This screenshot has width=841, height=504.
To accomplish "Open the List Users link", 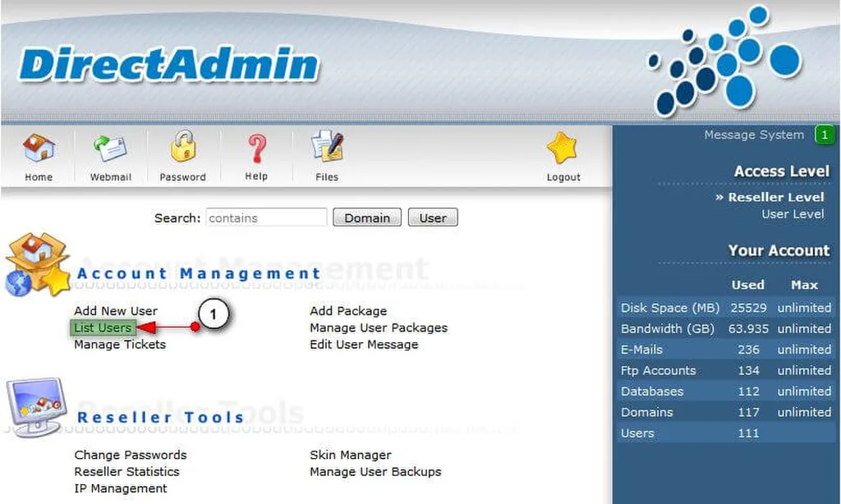I will pos(103,328).
